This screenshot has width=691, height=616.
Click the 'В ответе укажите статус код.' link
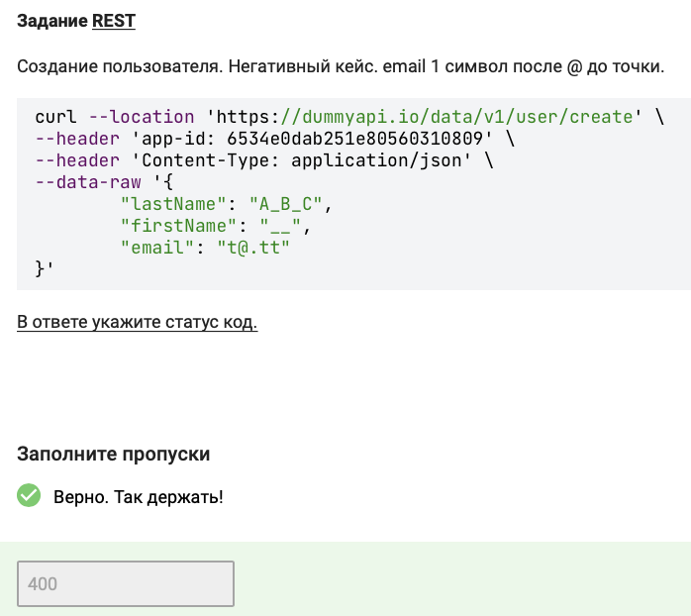click(x=137, y=323)
